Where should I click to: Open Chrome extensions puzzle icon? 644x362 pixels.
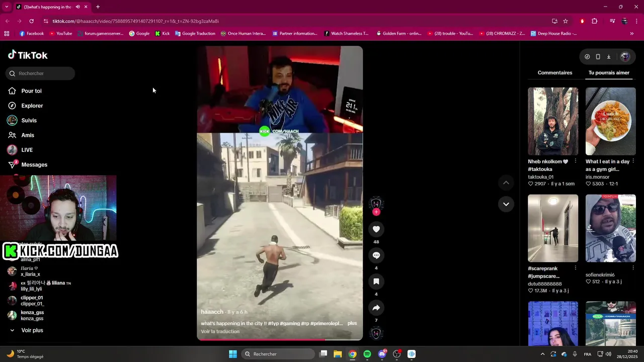point(595,21)
